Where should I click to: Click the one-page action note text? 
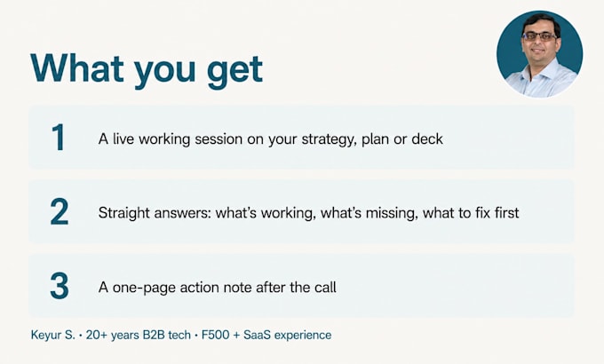pos(218,288)
